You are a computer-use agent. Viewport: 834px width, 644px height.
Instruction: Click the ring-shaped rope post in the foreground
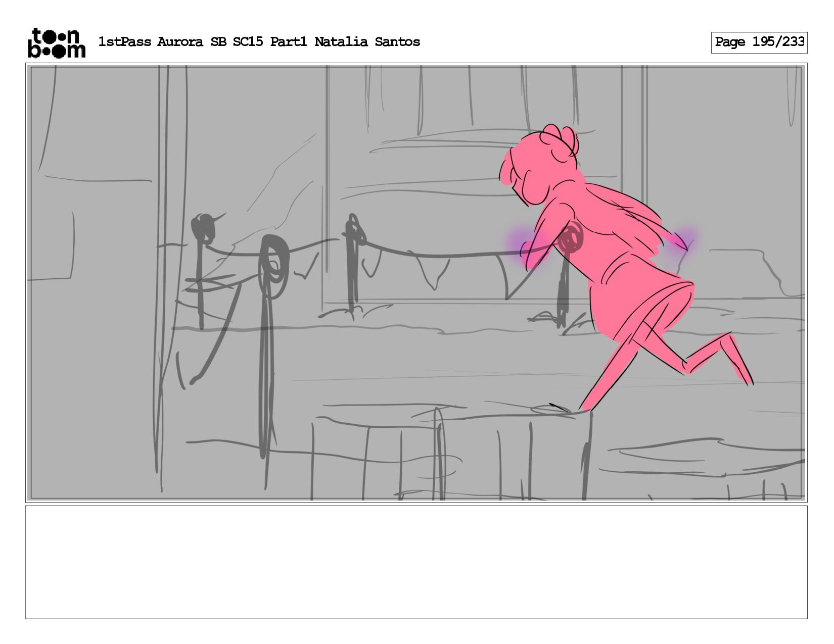(272, 343)
